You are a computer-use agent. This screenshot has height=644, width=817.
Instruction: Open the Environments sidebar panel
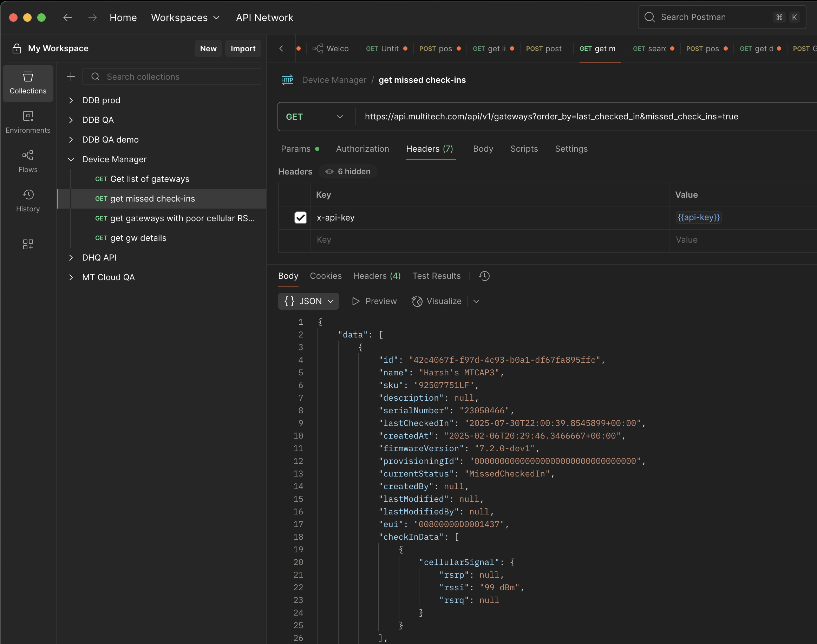[x=28, y=122]
